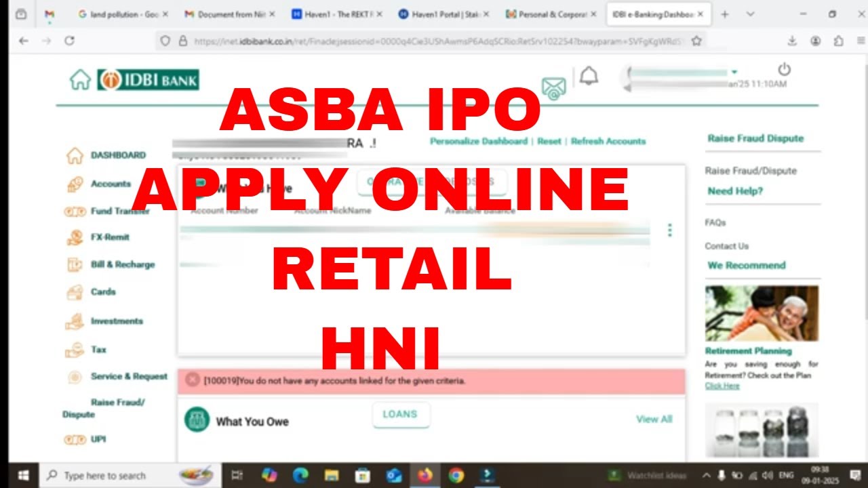This screenshot has height=488, width=868.
Task: Reload the page in browser toolbar
Action: click(x=69, y=41)
